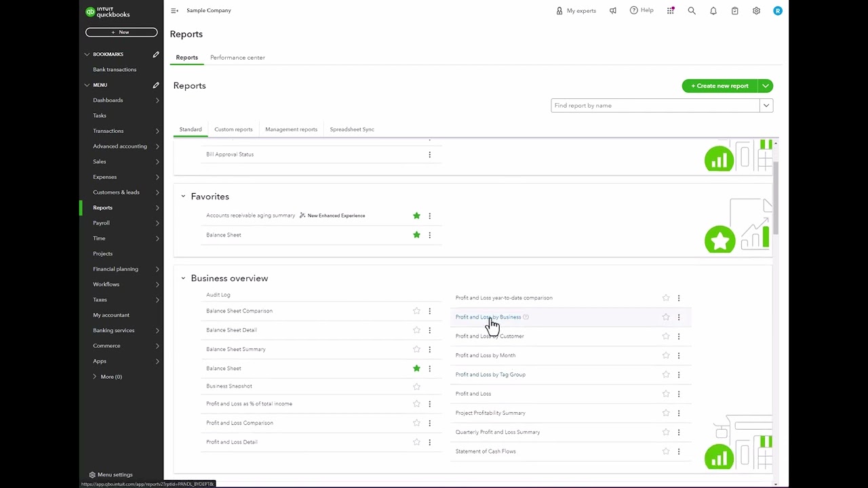Click the megaphone announcements icon
This screenshot has height=488, width=868.
click(613, 11)
